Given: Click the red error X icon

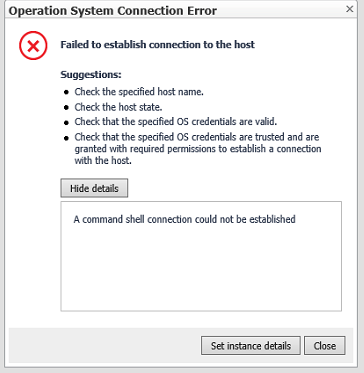Looking at the screenshot, I should tap(33, 45).
